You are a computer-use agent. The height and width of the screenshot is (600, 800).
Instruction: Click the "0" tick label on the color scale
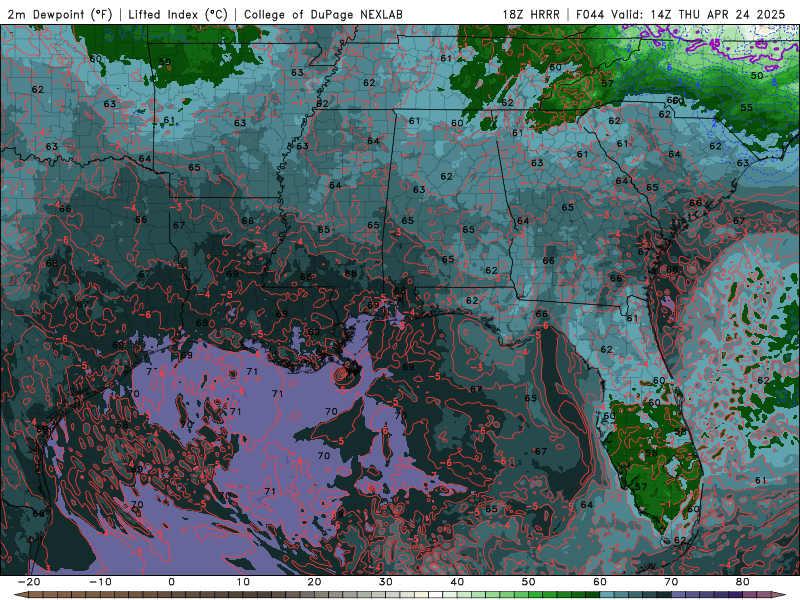point(171,582)
